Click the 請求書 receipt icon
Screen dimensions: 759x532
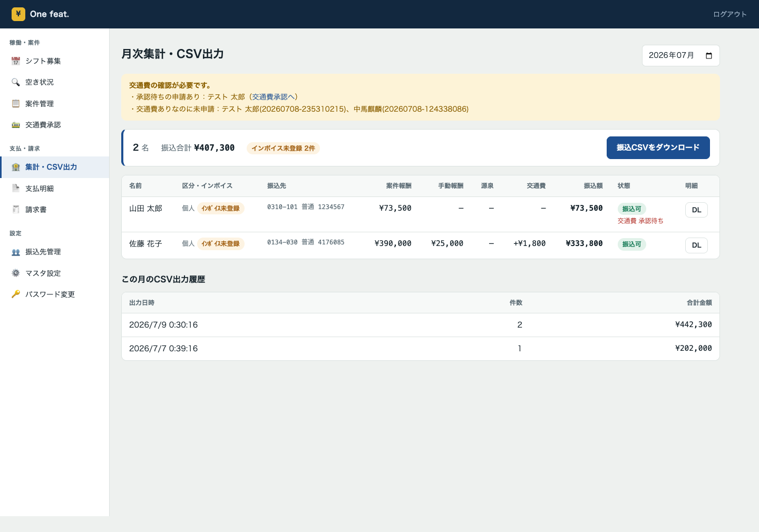point(16,210)
